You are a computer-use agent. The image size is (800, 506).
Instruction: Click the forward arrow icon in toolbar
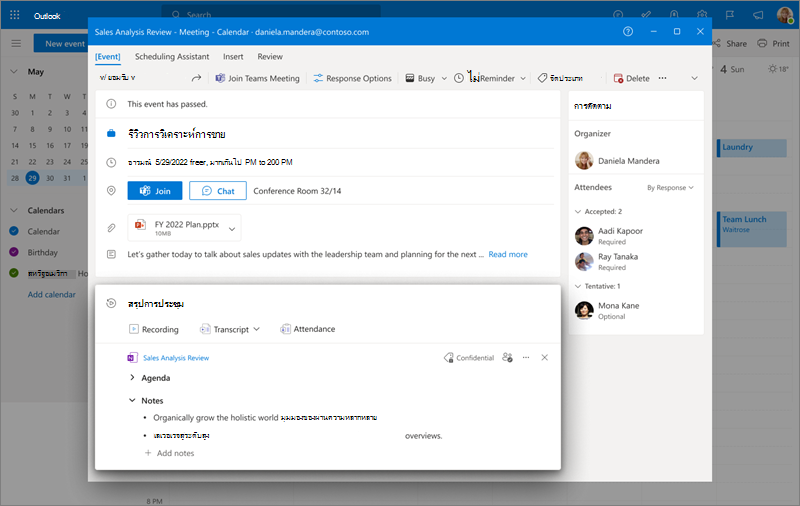coord(196,78)
